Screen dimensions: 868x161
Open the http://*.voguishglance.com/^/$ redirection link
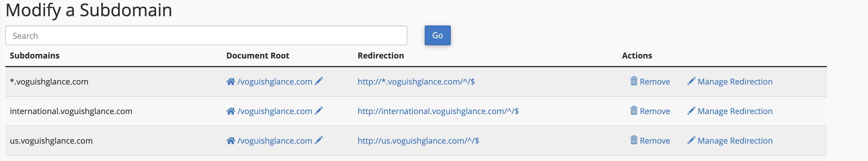point(416,82)
